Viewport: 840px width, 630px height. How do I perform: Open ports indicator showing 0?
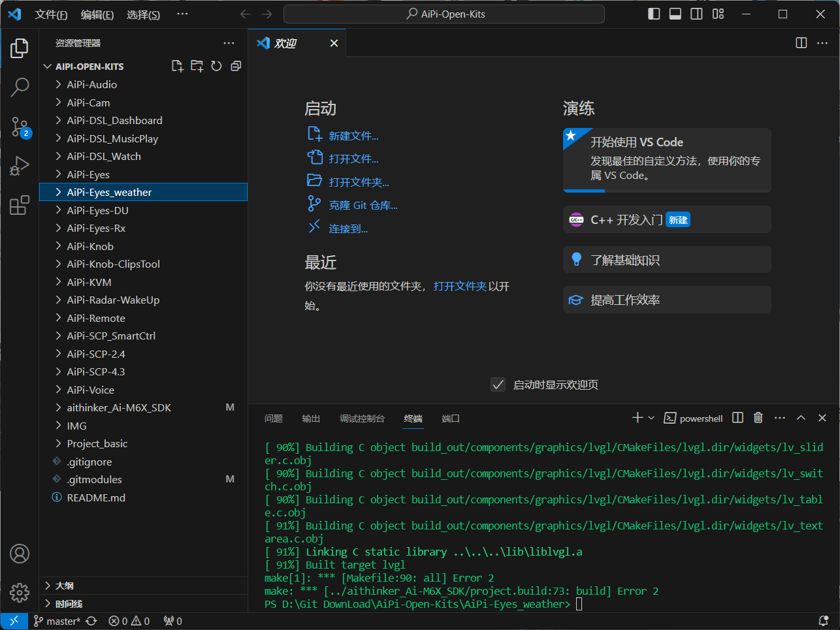click(x=173, y=622)
